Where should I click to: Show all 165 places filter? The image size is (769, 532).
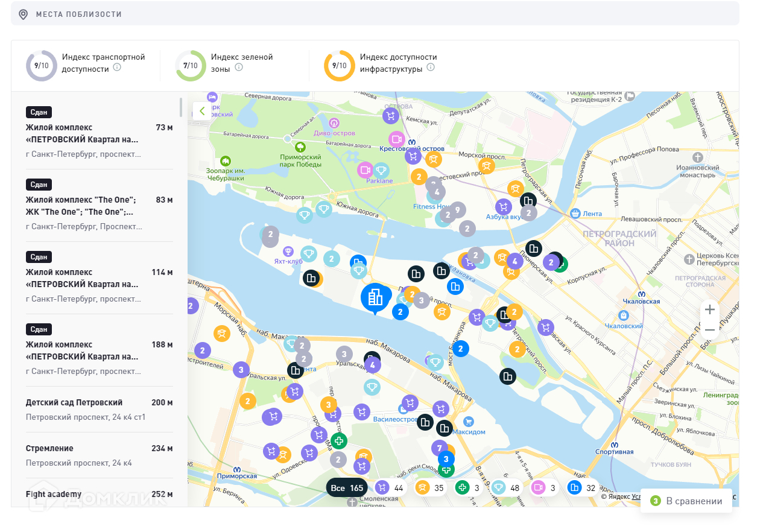point(347,487)
